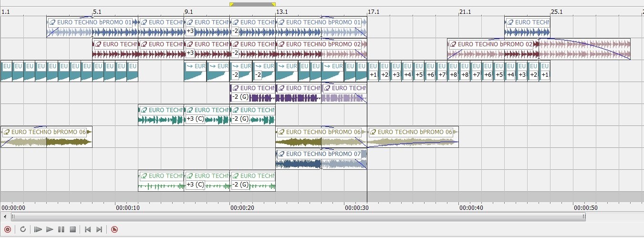The height and width of the screenshot is (238, 644).
Task: Click the gray loop region bar above the ruler
Action: tap(252, 4)
